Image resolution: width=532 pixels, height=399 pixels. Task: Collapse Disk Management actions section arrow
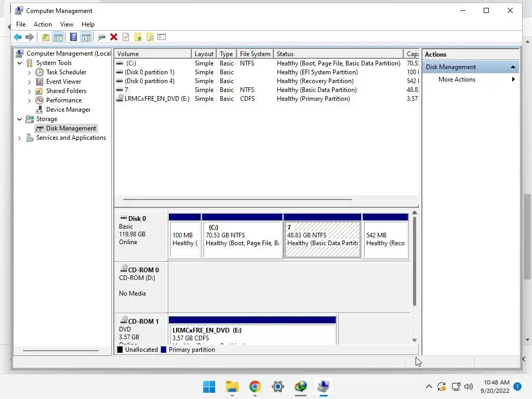[513, 67]
